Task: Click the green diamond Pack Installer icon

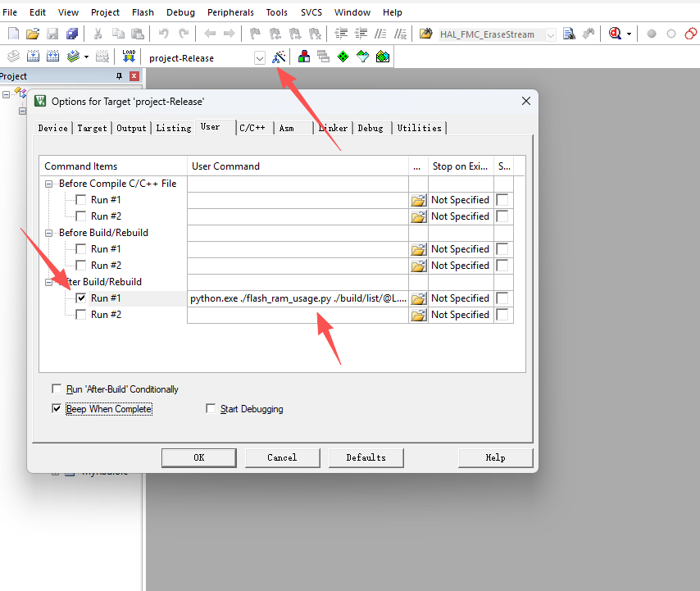Action: click(343, 57)
